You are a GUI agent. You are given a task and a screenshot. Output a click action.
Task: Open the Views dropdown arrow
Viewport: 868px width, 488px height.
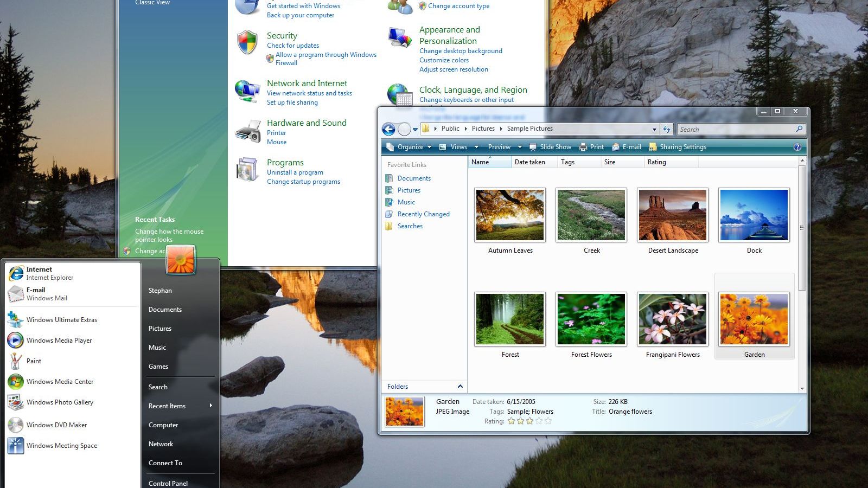point(476,146)
